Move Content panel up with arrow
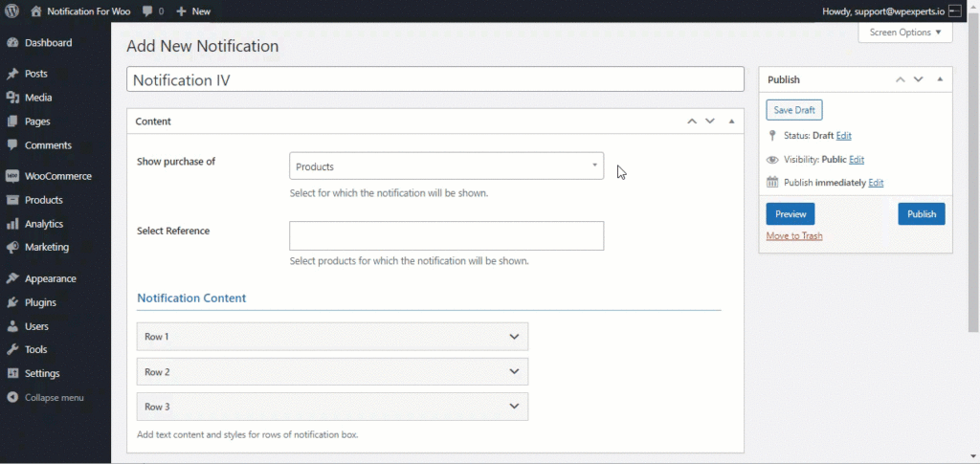Viewport: 980px width, 464px height. [692, 122]
